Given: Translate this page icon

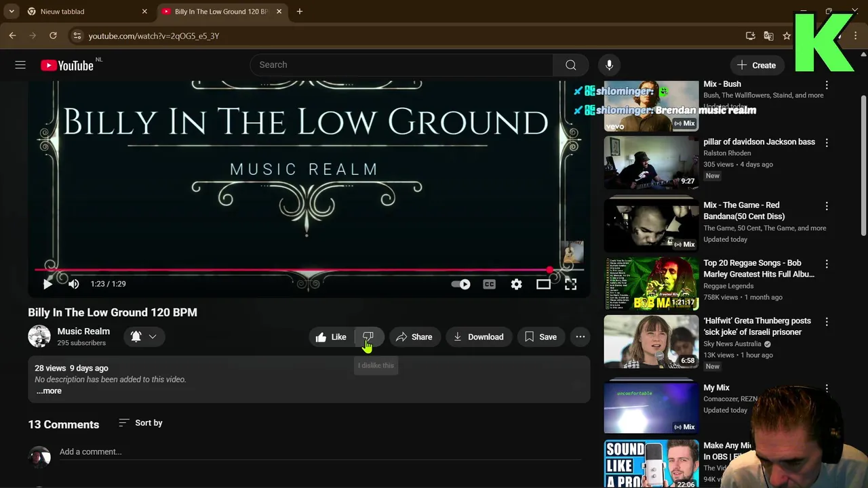Looking at the screenshot, I should point(768,36).
